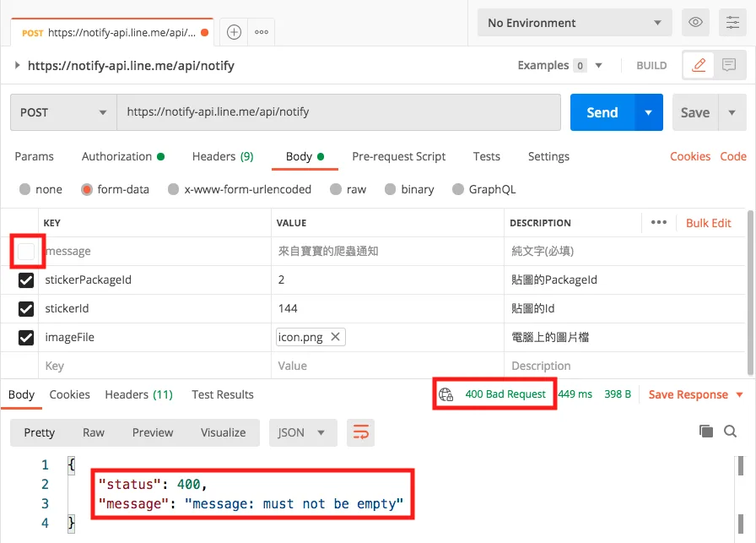756x543 pixels.
Task: Click the empty Key placeholder field
Action: [154, 366]
